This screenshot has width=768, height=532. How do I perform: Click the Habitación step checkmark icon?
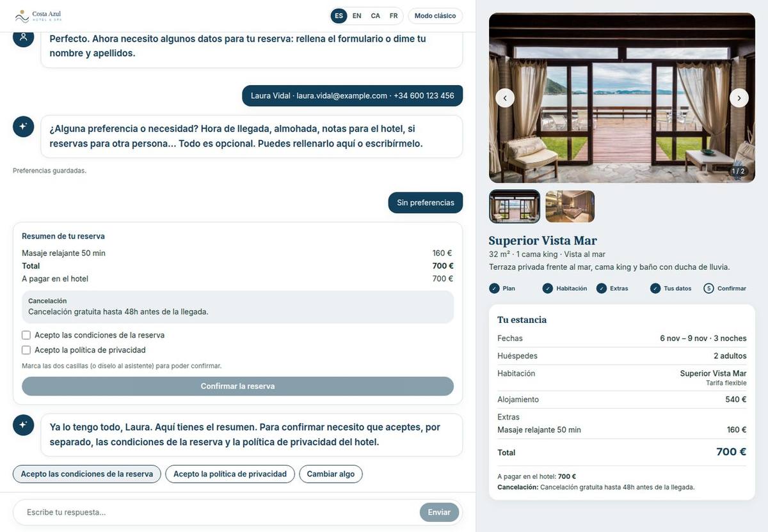(x=548, y=288)
